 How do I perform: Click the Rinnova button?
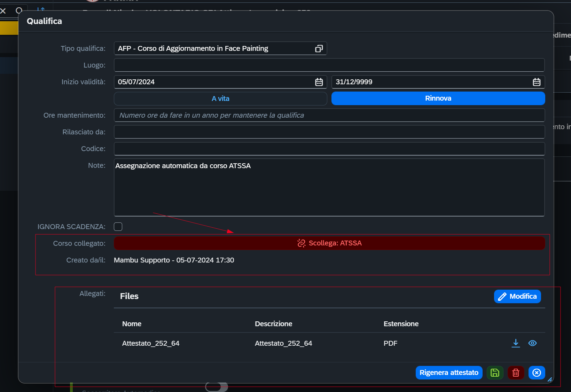point(438,99)
